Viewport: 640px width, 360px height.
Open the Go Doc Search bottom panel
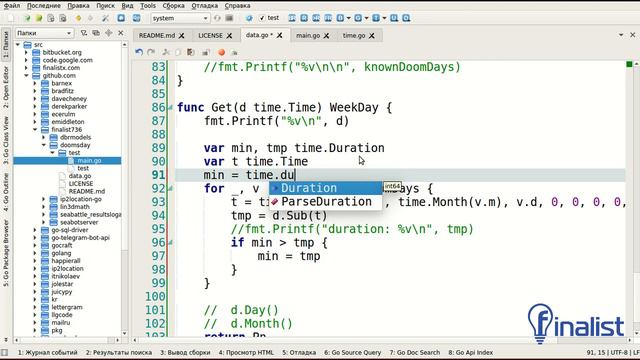(414, 352)
